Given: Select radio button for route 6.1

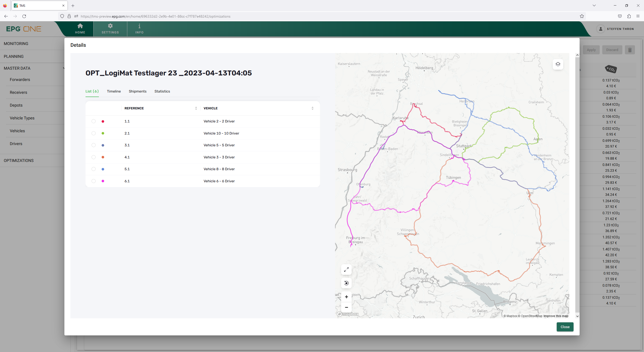Looking at the screenshot, I should (x=94, y=181).
